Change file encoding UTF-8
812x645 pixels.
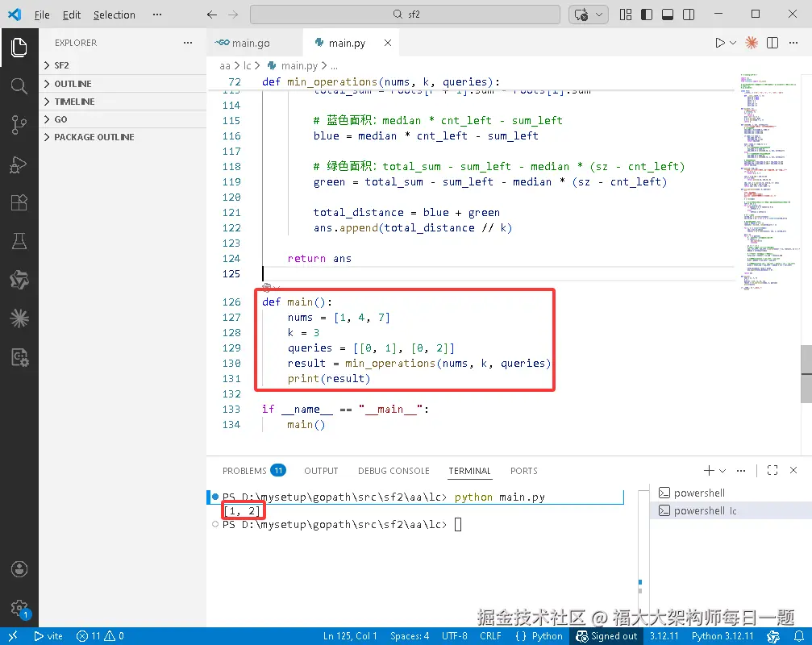[455, 635]
